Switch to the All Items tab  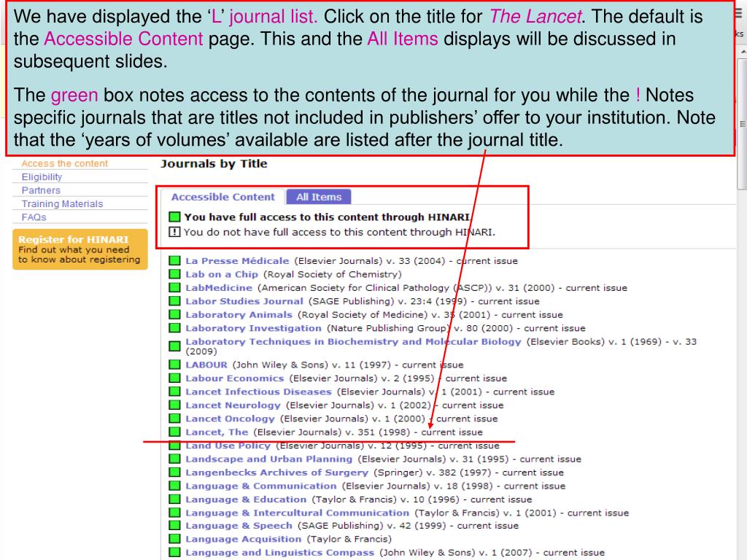[x=319, y=197]
